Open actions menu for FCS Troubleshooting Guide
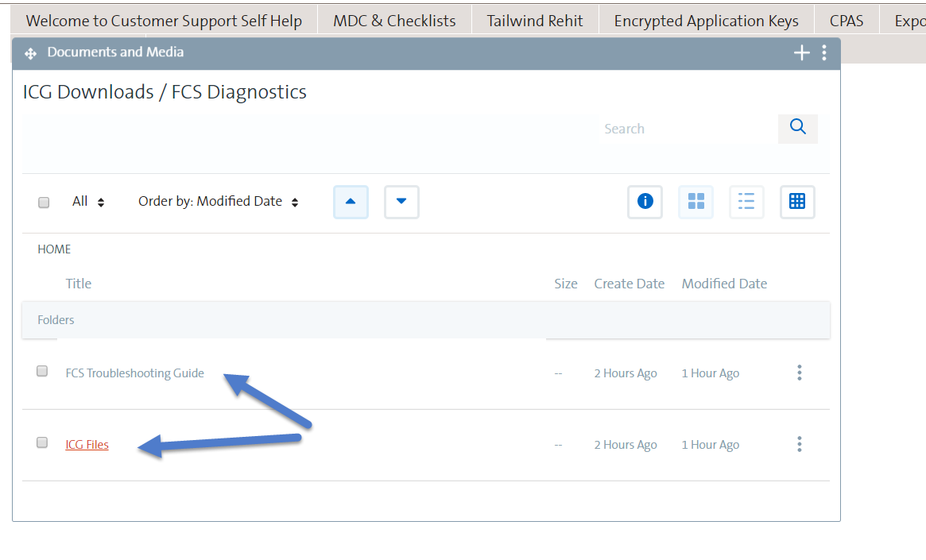This screenshot has width=926, height=560. pos(800,373)
